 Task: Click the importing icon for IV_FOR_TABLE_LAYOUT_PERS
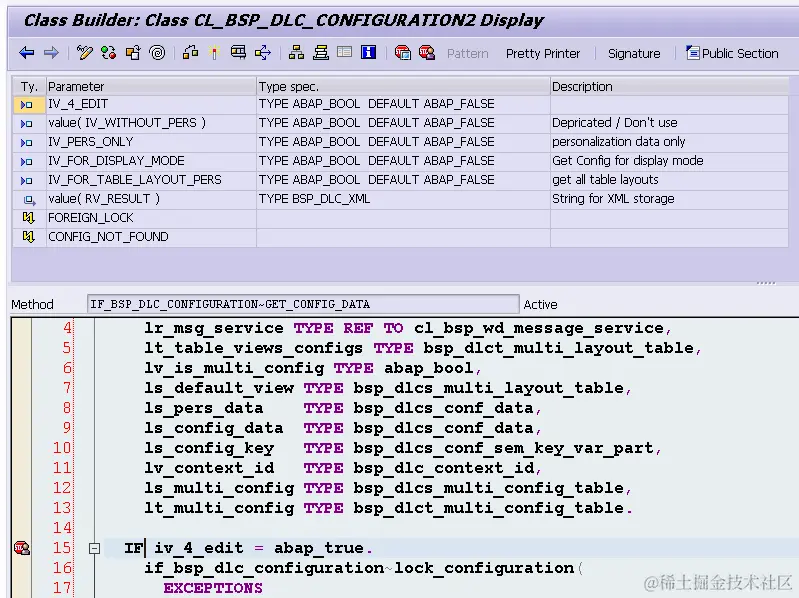(26, 180)
